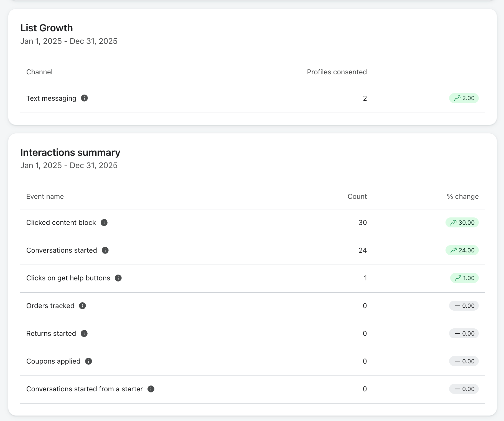Click profiles consented value 2

365,98
